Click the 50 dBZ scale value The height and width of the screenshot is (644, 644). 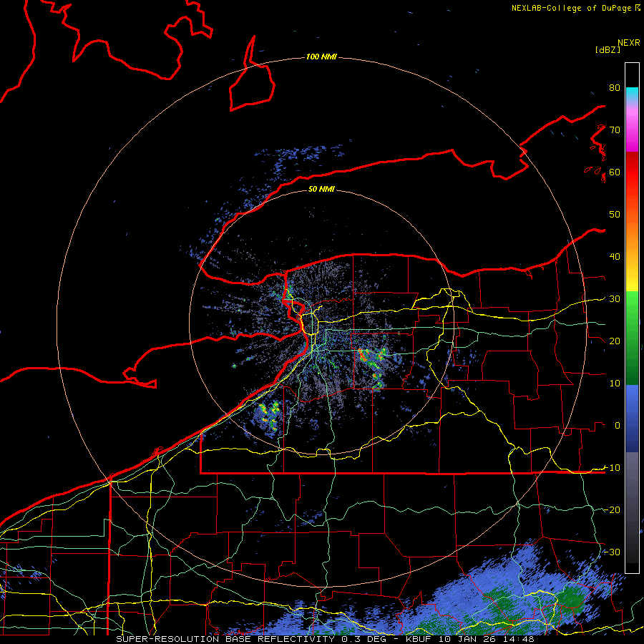(x=615, y=215)
